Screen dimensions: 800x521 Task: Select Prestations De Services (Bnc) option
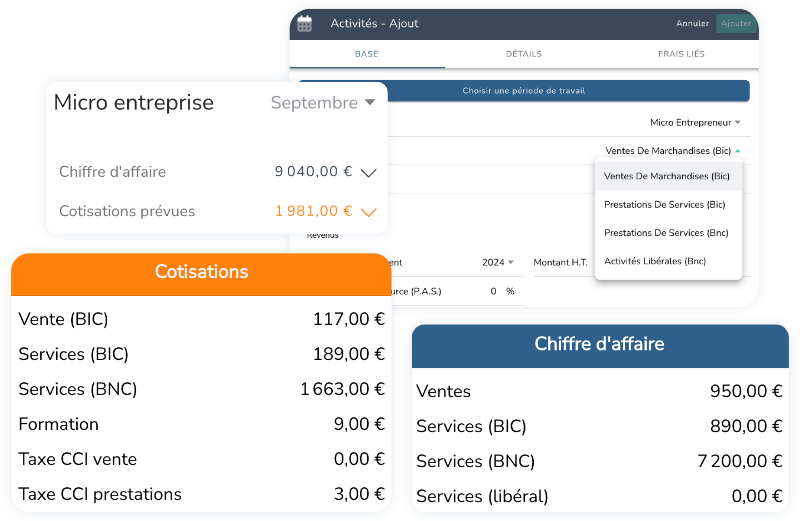(668, 233)
